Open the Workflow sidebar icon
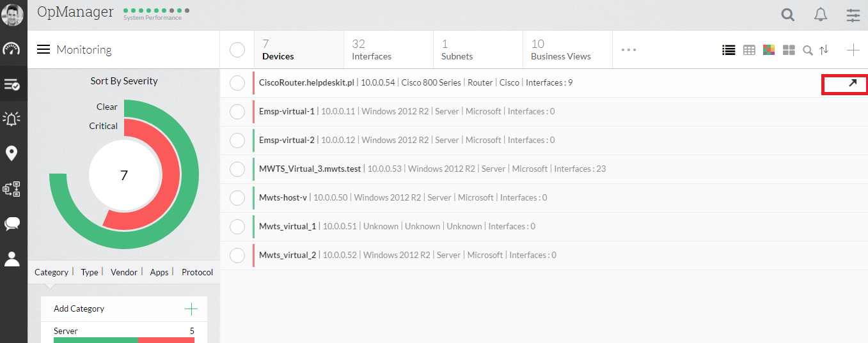This screenshot has height=343, width=868. pos(12,188)
